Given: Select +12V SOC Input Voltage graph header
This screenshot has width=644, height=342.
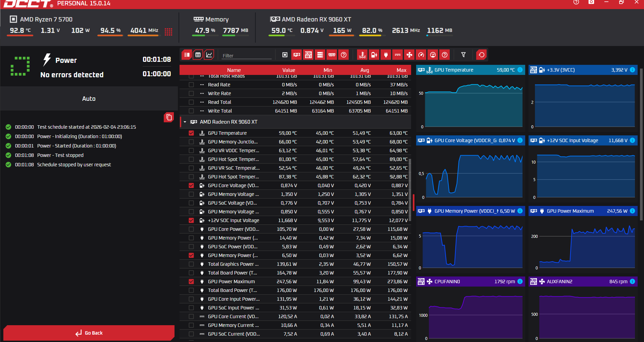Looking at the screenshot, I should (583, 140).
